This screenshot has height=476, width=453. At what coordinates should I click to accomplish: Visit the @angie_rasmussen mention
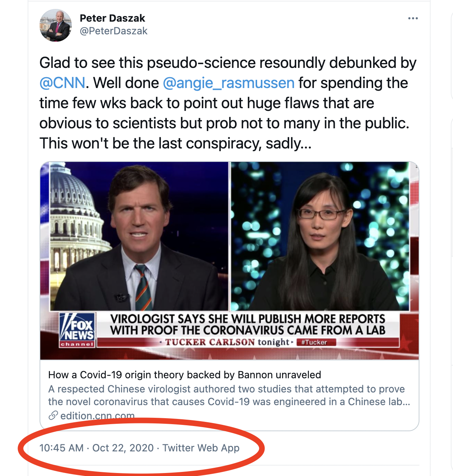(x=229, y=83)
